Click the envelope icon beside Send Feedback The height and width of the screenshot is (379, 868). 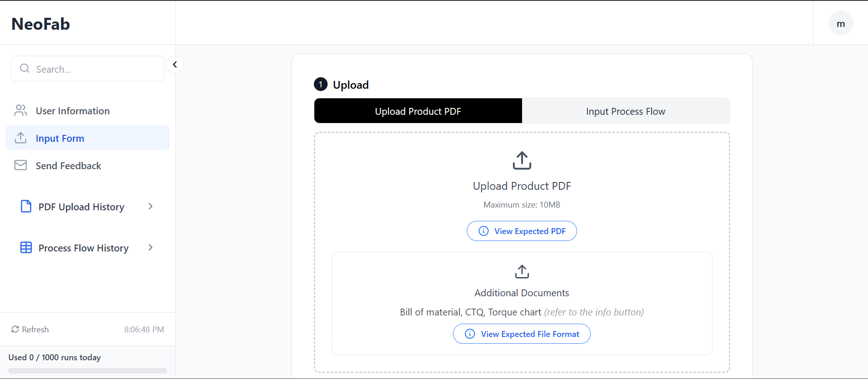[21, 165]
